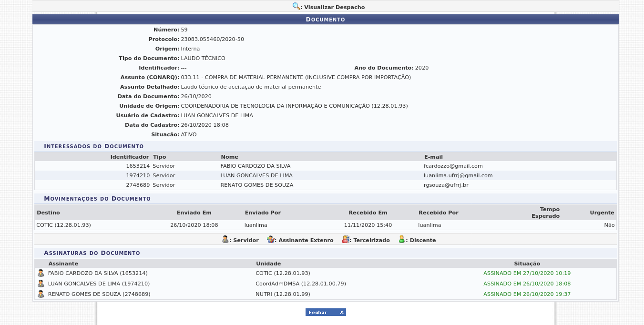Click the email fcardozzo@gmail.com
644x325 pixels.
pyautogui.click(x=453, y=166)
